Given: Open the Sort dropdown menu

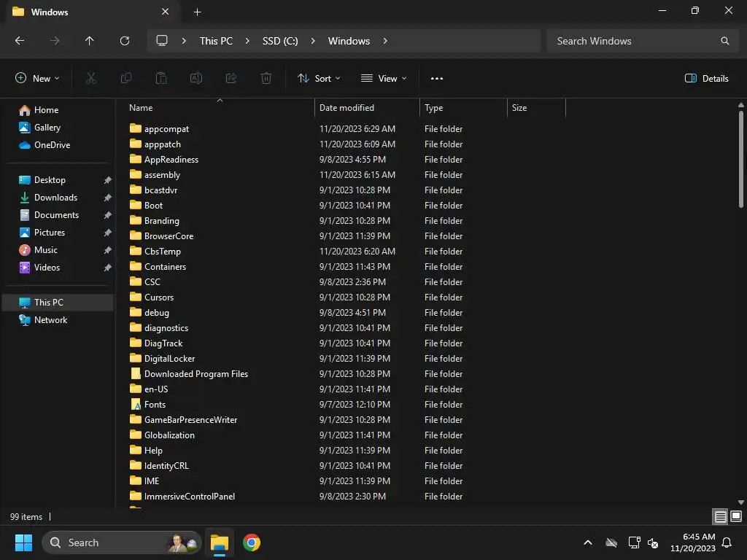Looking at the screenshot, I should 319,79.
